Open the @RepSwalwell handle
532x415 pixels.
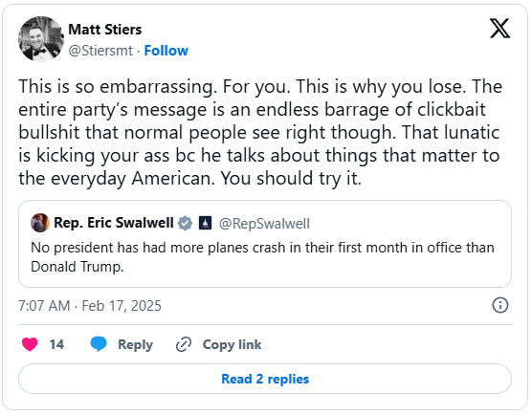[x=264, y=224]
